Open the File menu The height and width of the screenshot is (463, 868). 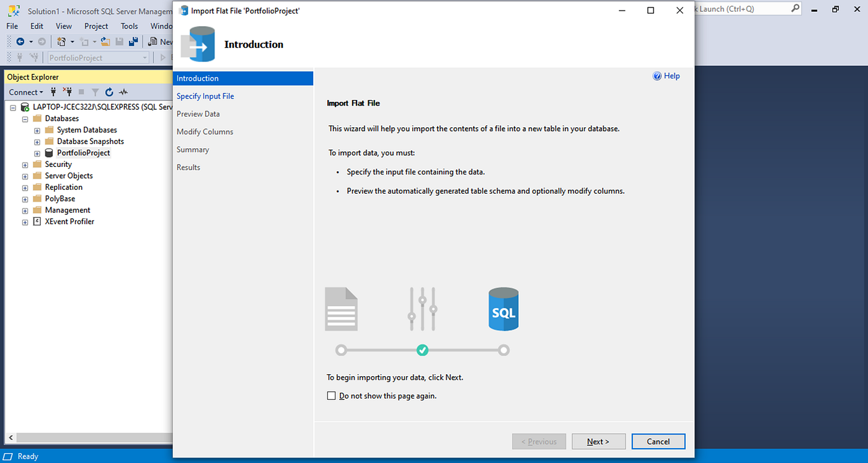point(12,26)
